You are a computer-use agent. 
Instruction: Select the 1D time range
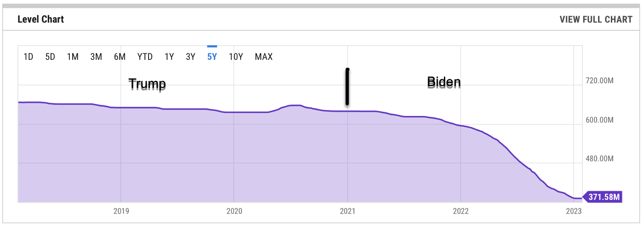click(x=29, y=57)
